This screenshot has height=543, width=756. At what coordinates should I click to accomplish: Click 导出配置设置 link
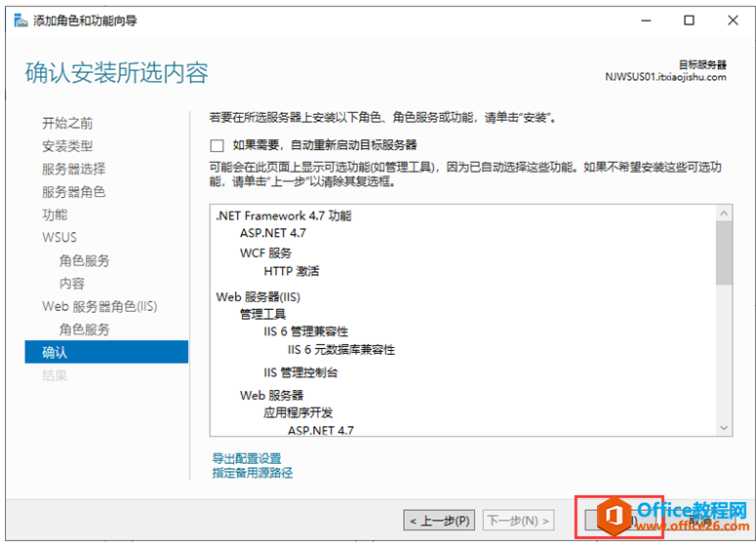(247, 458)
